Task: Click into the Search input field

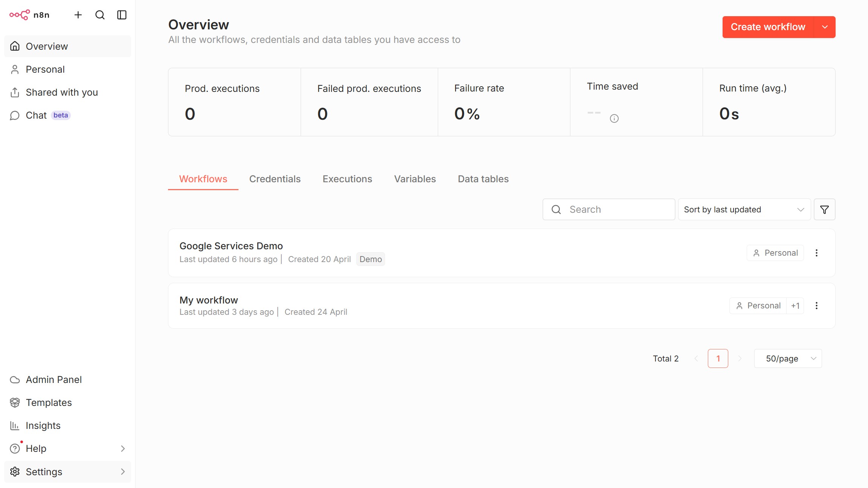Action: pos(609,209)
